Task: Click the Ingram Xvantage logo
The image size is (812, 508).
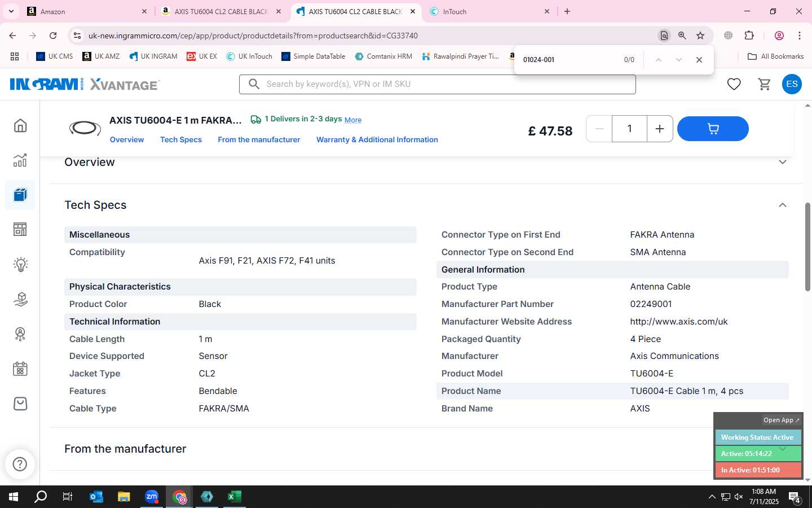Action: 85,84
